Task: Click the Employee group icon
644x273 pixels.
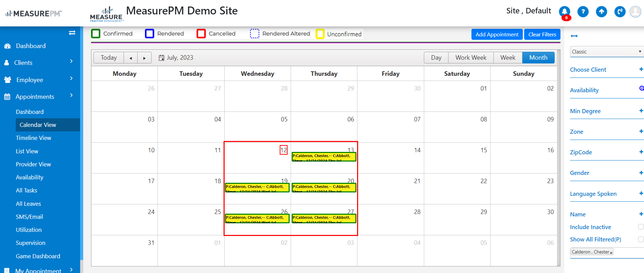Action: pyautogui.click(x=8, y=80)
